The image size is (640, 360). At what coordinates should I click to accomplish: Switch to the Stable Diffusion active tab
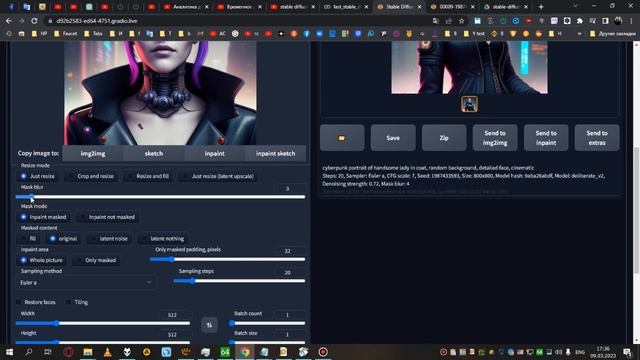399,7
